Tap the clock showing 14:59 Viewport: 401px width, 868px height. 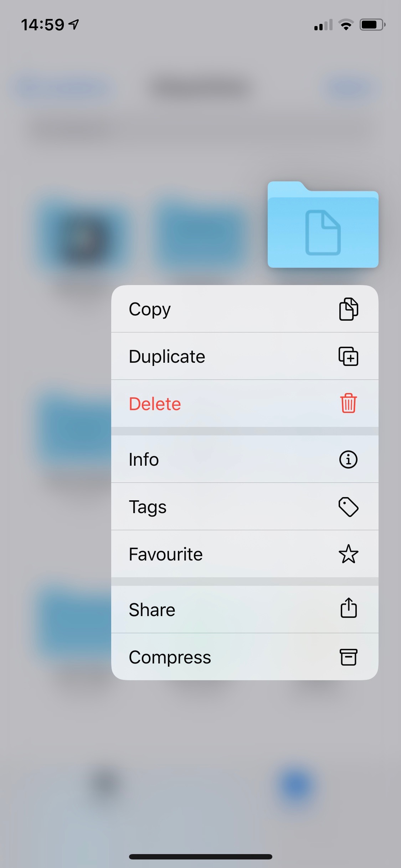point(43,25)
